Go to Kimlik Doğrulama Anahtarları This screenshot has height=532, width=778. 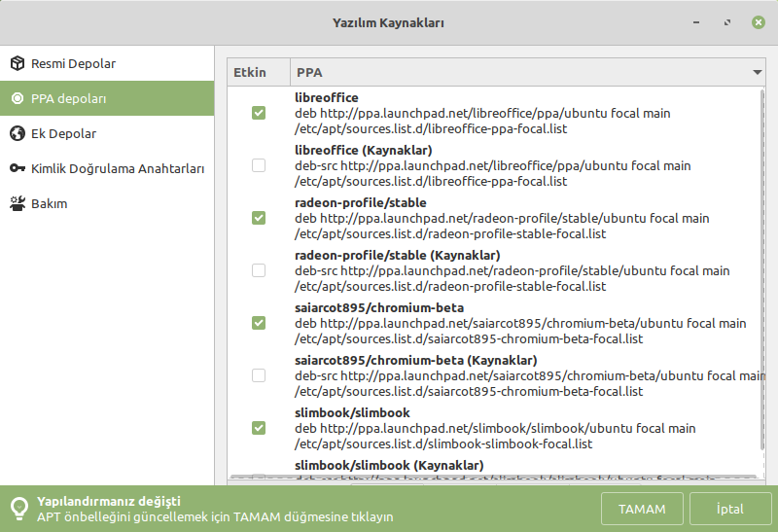[107, 168]
